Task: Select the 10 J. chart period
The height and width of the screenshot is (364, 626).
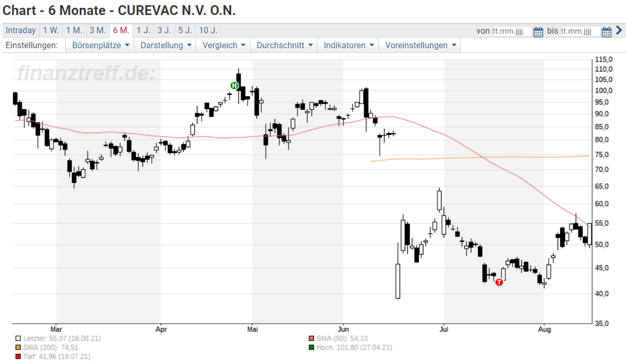Action: tap(208, 31)
